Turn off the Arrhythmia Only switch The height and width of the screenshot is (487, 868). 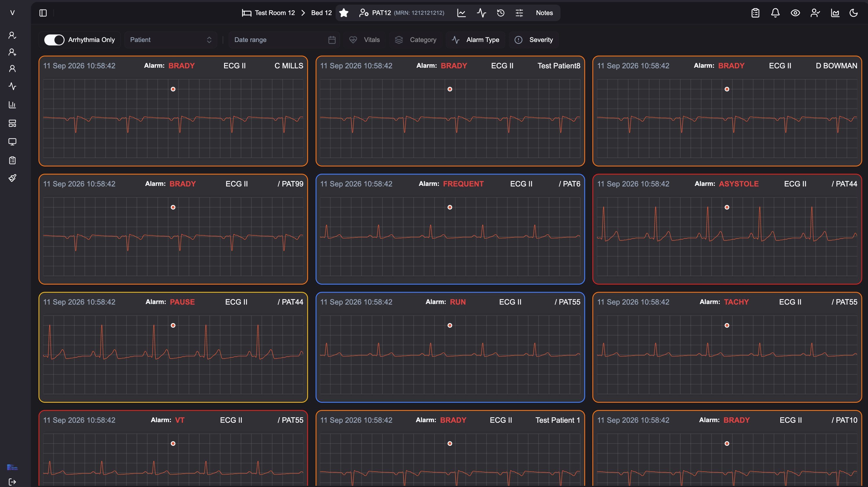(54, 40)
